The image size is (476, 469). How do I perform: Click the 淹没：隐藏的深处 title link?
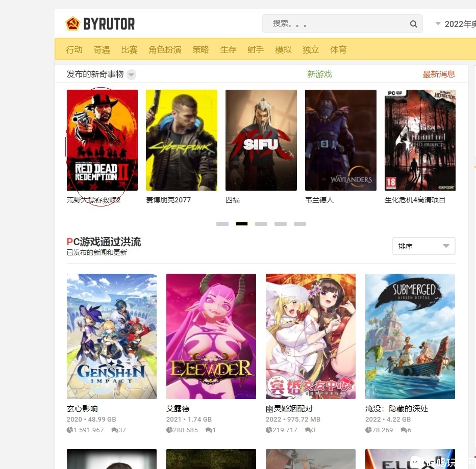point(397,409)
